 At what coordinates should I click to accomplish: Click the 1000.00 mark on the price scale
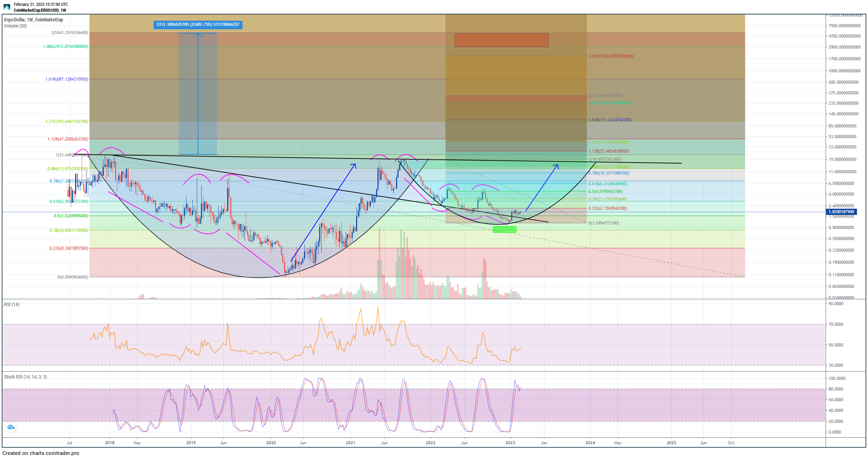pyautogui.click(x=844, y=71)
